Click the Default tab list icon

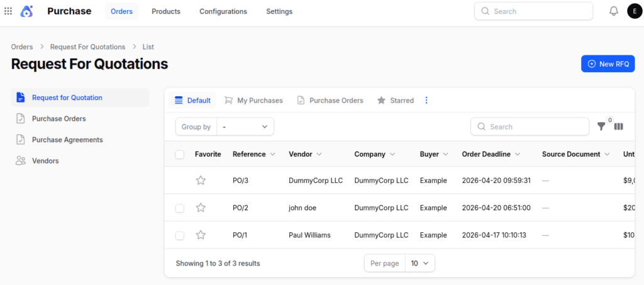point(179,100)
